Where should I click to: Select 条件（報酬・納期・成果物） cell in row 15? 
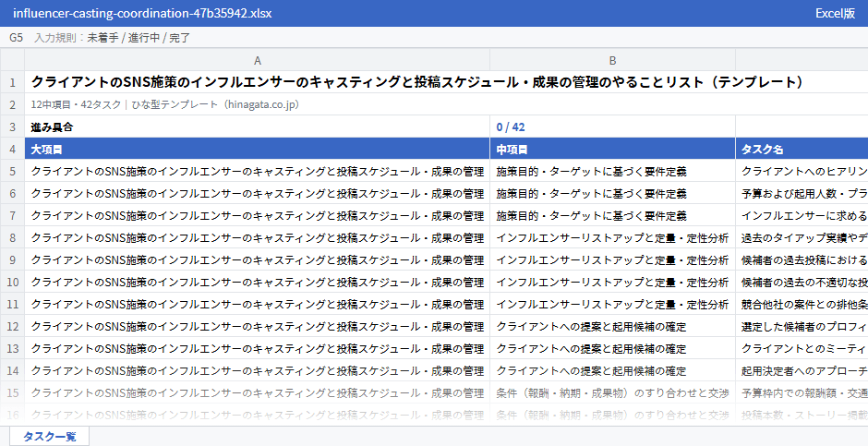coord(613,392)
